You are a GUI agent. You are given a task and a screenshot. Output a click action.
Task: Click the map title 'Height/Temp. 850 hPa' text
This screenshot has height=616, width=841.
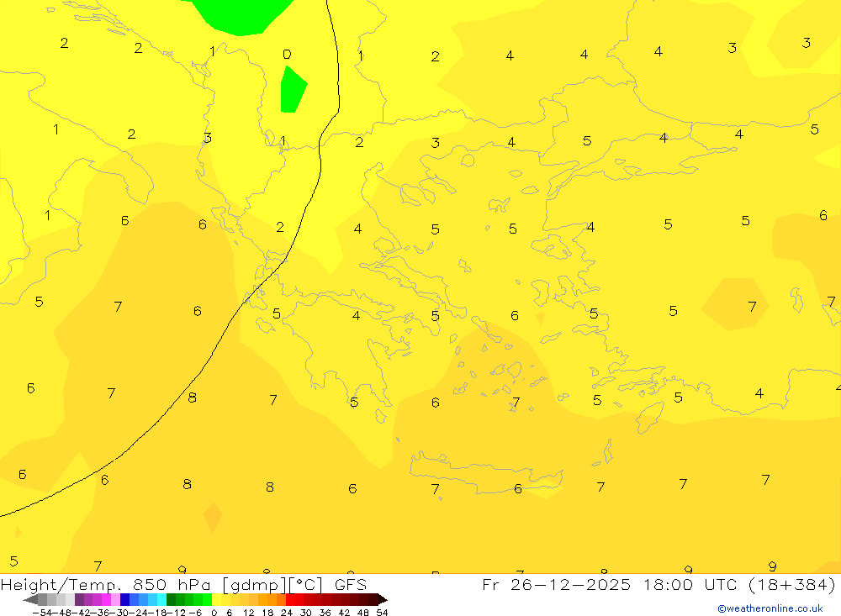106,584
